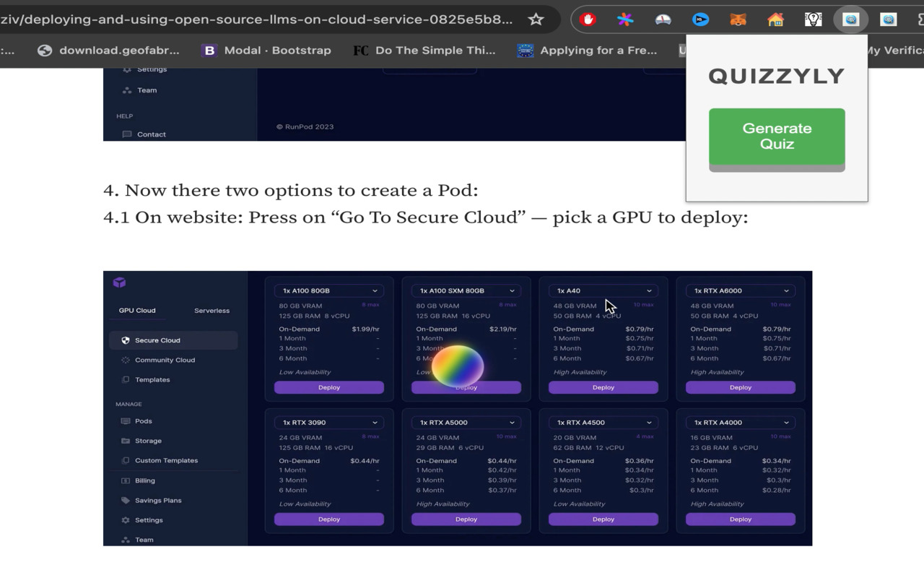Expand the 1x A100 SXM 80GB dropdown
924x578 pixels.
pyautogui.click(x=466, y=290)
